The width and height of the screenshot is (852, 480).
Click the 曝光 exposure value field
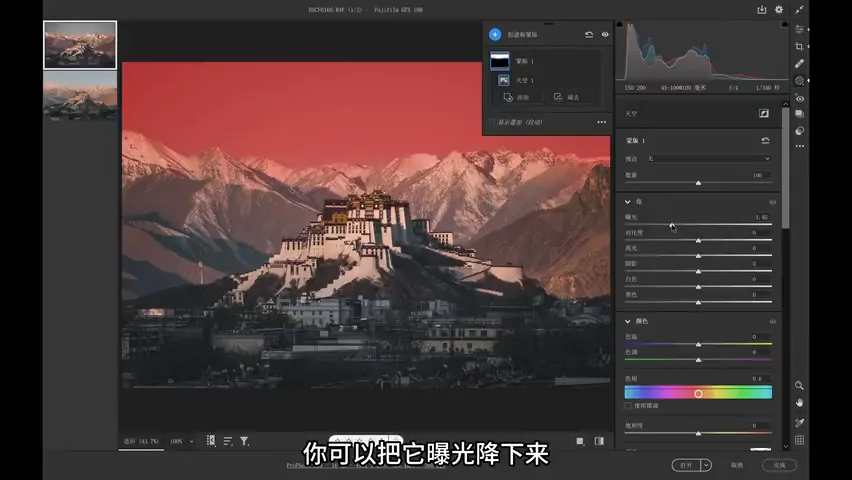point(761,217)
